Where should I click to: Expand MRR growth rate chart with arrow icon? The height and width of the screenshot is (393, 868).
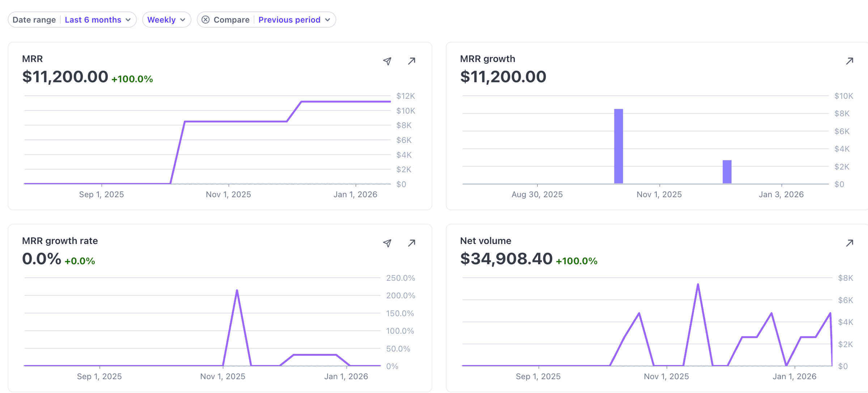[412, 243]
